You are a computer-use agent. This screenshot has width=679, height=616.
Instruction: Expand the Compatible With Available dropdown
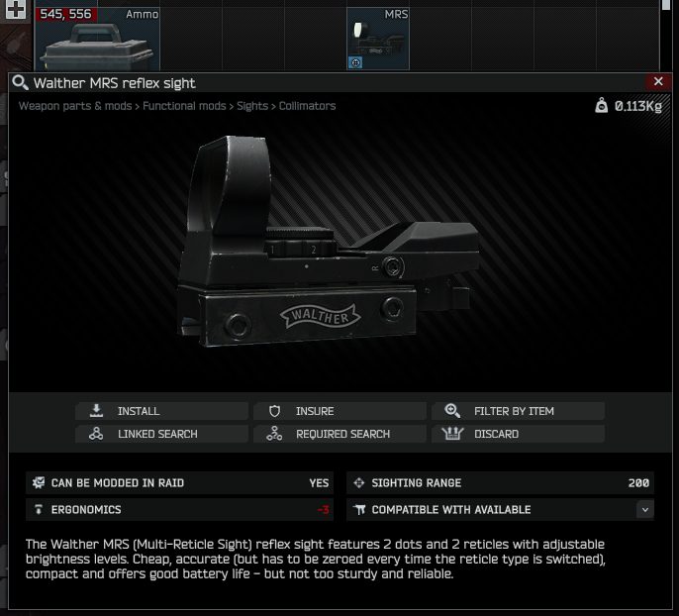click(645, 510)
